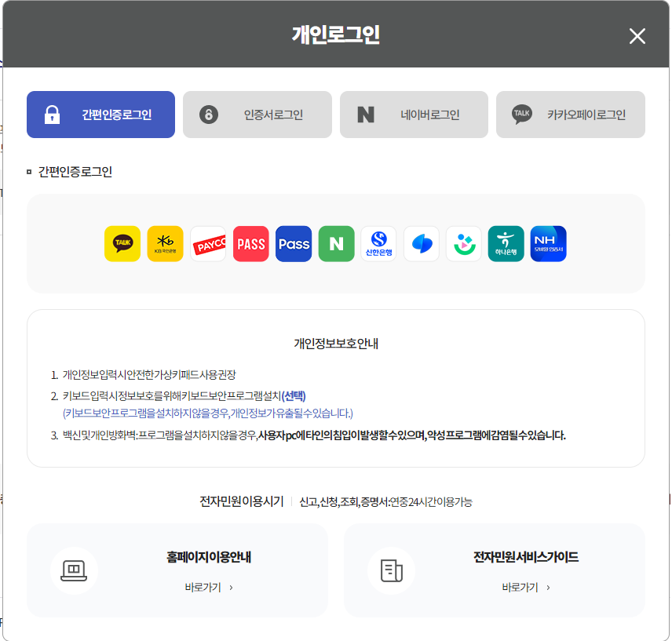Select the blue Samsung Pass swirl icon

click(x=422, y=243)
